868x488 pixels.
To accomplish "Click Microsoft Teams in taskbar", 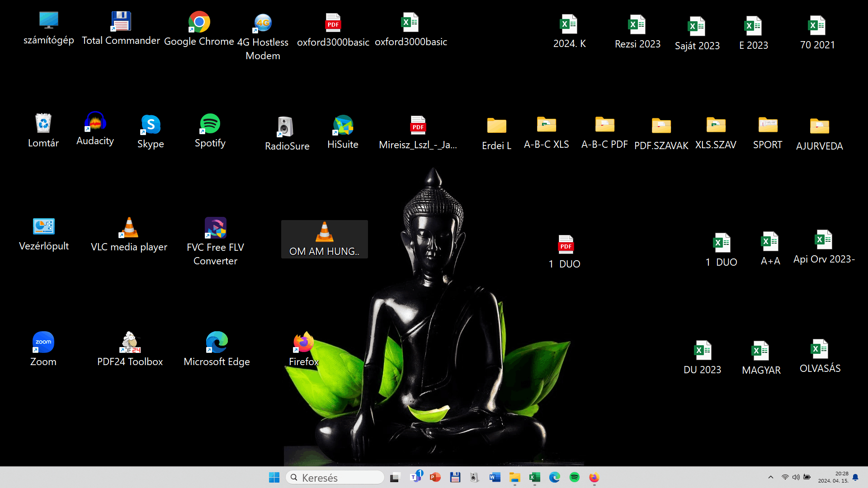I will (x=415, y=477).
